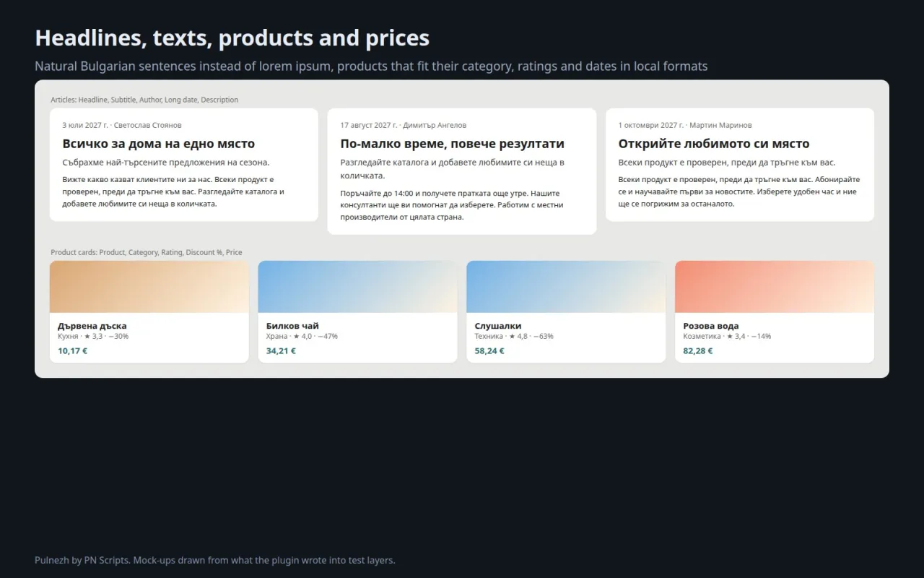Click product name 'Слушалки'
Viewport: 924px width, 578px height.
(x=498, y=326)
